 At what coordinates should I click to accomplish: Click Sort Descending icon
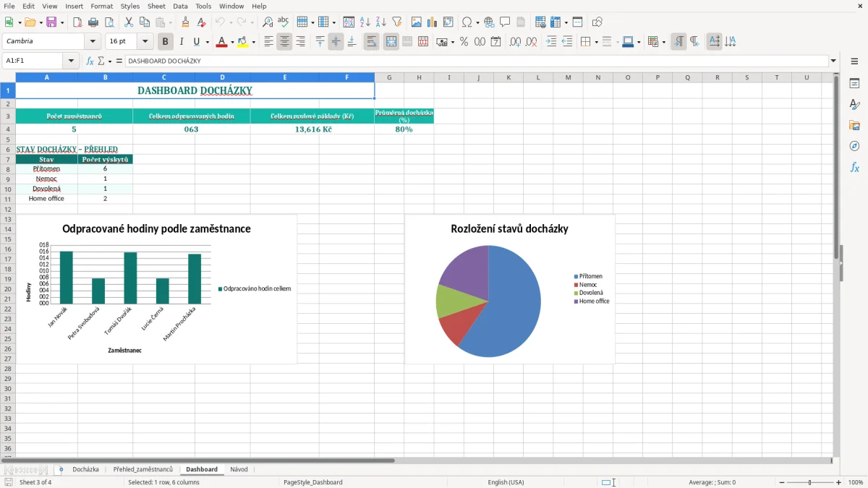381,22
